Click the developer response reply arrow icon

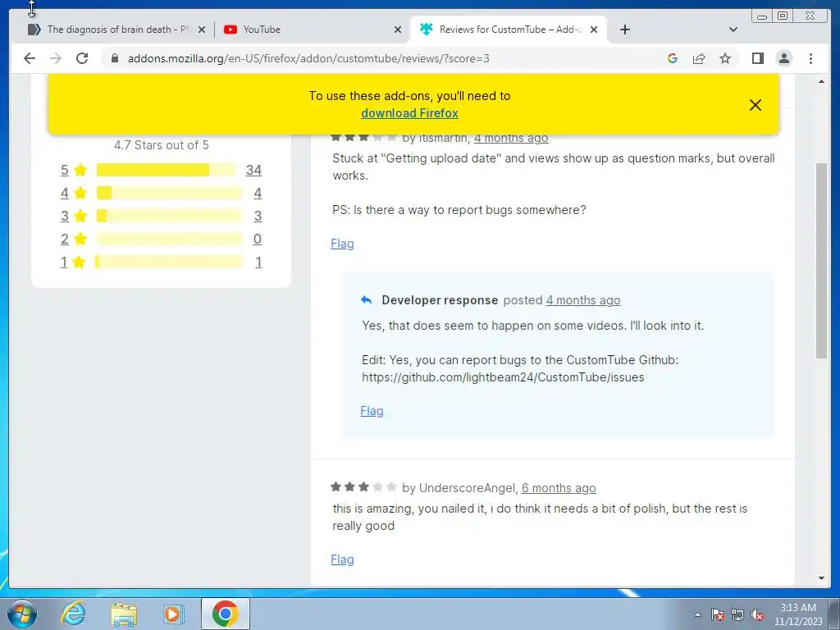click(367, 300)
